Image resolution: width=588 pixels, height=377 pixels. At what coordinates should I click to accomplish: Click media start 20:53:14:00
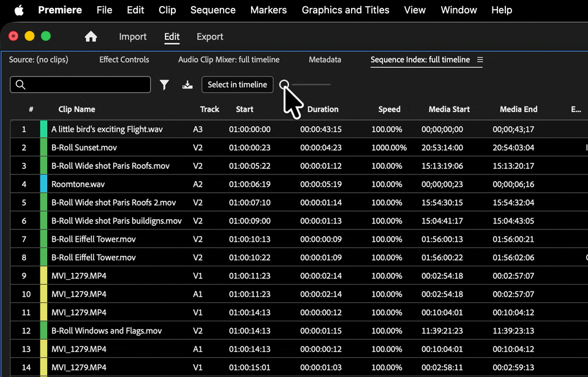[442, 147]
